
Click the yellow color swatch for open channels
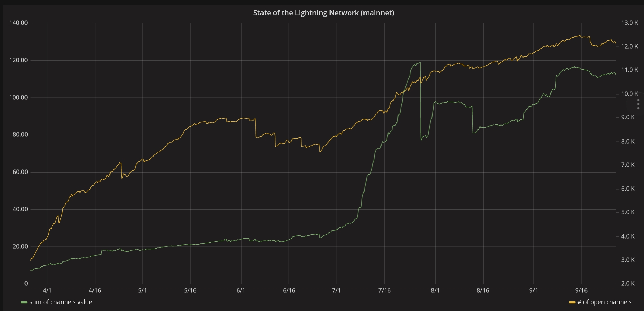[x=572, y=302]
